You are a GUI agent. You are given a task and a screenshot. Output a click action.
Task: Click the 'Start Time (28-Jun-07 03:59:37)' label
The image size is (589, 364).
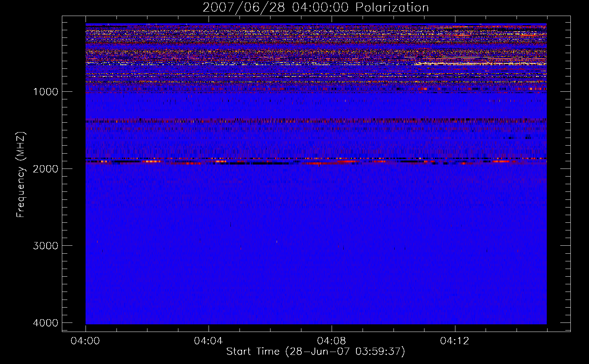316,352
